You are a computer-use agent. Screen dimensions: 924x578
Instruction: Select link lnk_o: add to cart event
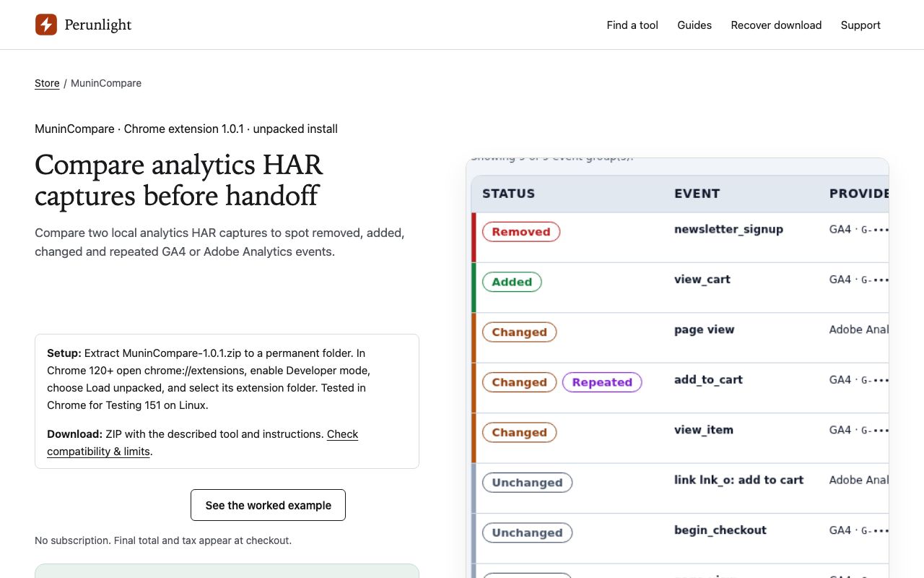(x=738, y=480)
